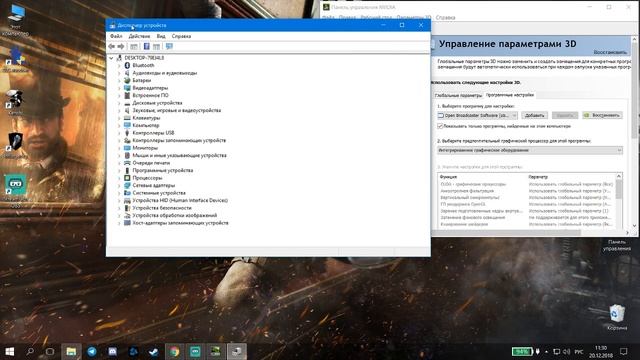Open Task View from the taskbar
640x360 pixels.
50,351
